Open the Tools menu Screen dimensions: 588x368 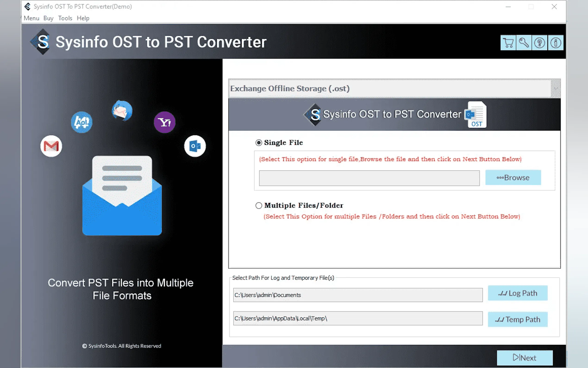65,18
